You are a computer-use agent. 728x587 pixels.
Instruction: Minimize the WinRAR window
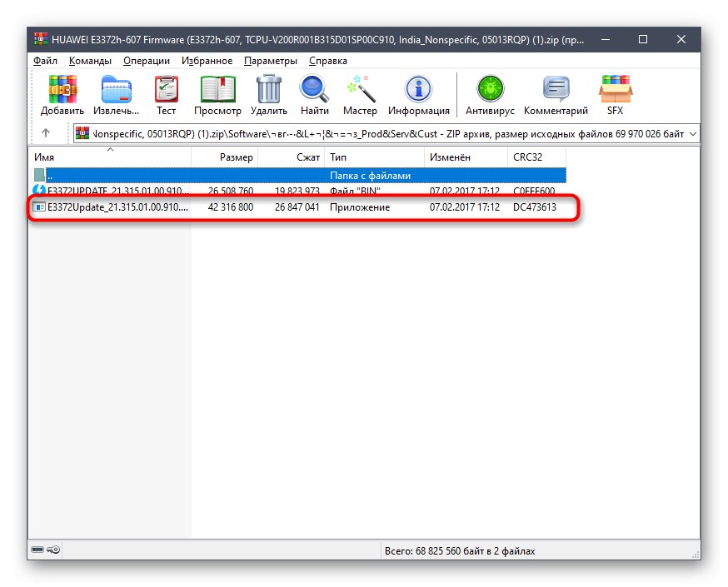(x=606, y=39)
